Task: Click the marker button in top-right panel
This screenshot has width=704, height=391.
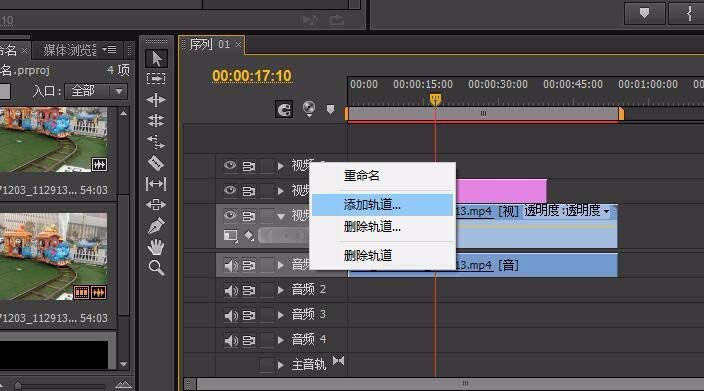Action: coord(644,13)
